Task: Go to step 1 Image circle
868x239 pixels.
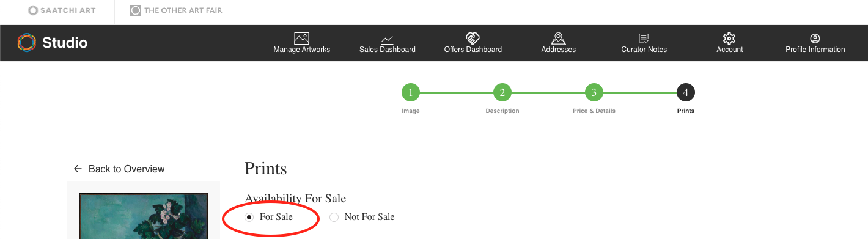Action: pyautogui.click(x=411, y=93)
